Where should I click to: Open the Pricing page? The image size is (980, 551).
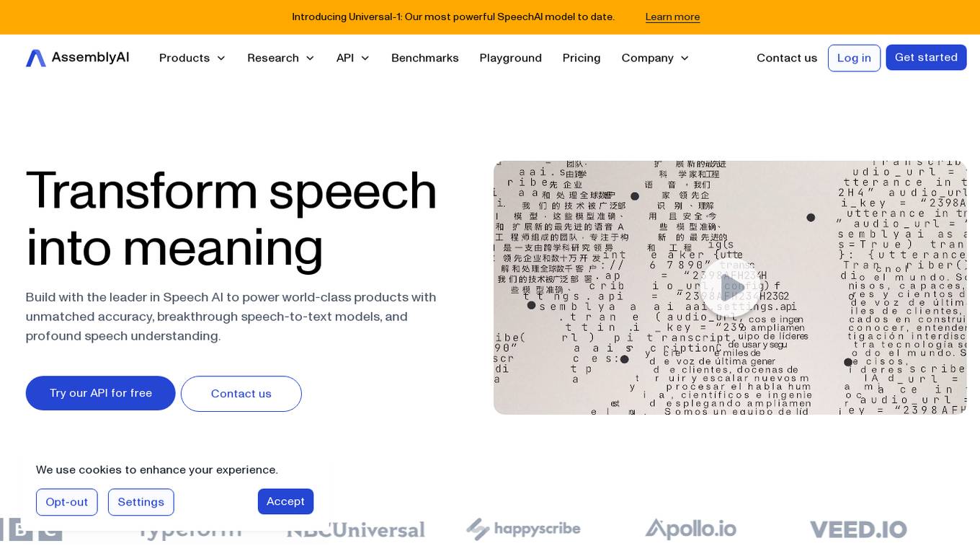[x=582, y=58]
